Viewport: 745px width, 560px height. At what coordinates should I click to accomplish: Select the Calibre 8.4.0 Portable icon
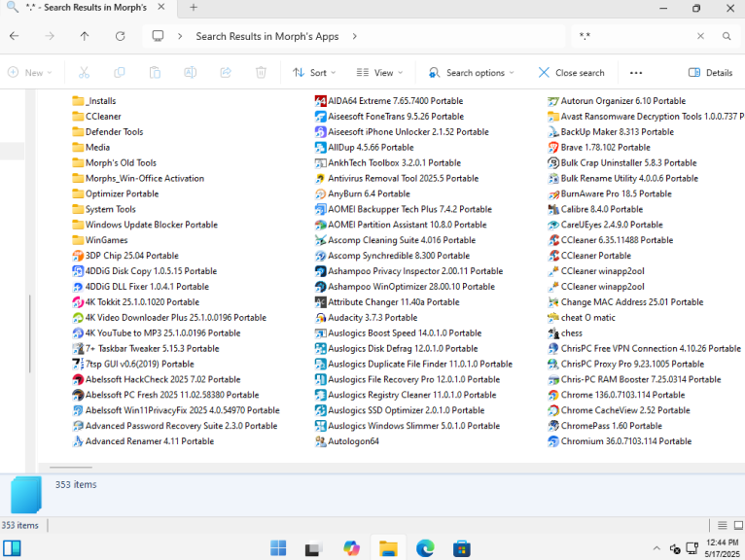553,209
